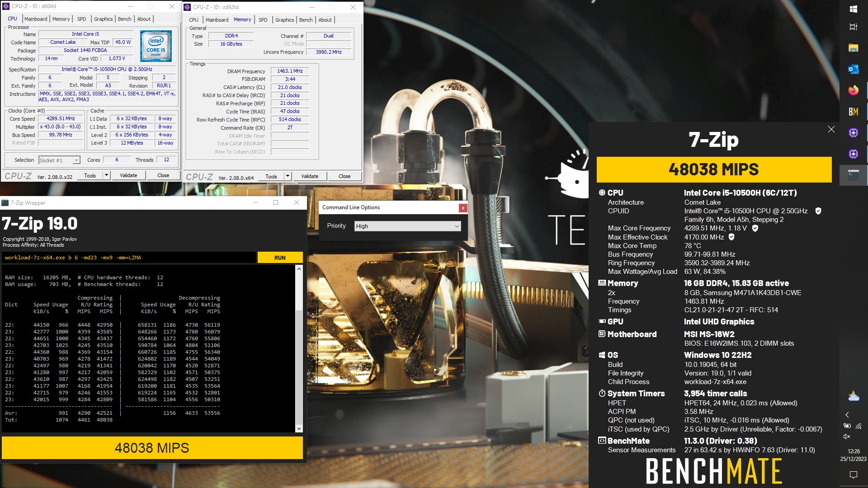The height and width of the screenshot is (488, 868).
Task: Open SPD tab in right CPU-Z
Action: pos(263,20)
